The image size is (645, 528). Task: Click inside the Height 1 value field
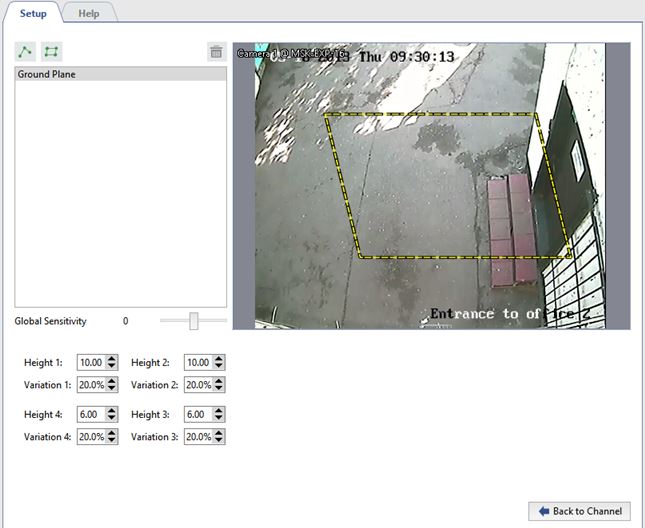91,362
